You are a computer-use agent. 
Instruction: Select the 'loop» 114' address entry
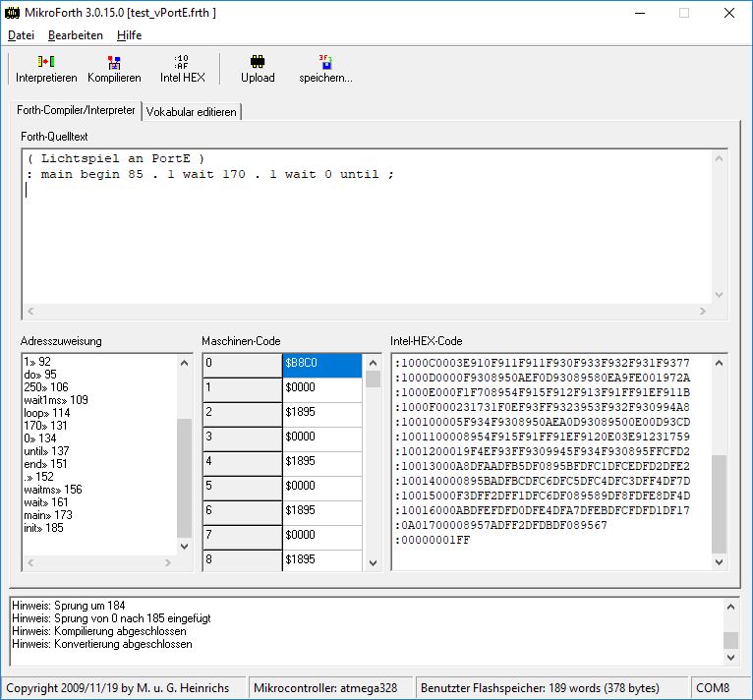pos(47,413)
